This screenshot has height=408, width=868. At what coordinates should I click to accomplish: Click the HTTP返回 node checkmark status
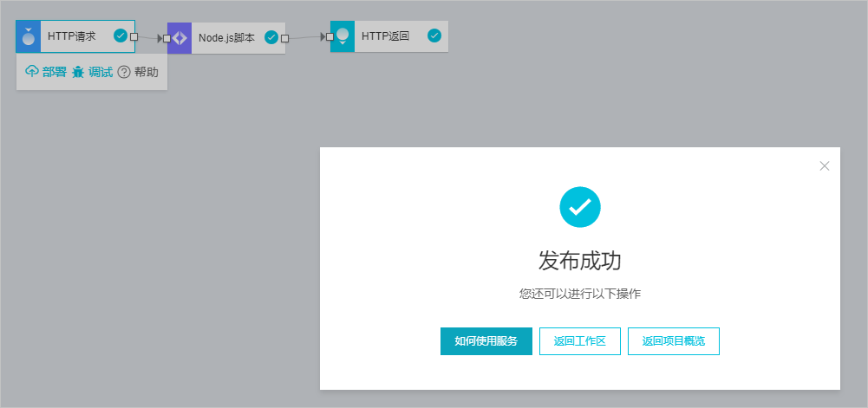point(434,36)
